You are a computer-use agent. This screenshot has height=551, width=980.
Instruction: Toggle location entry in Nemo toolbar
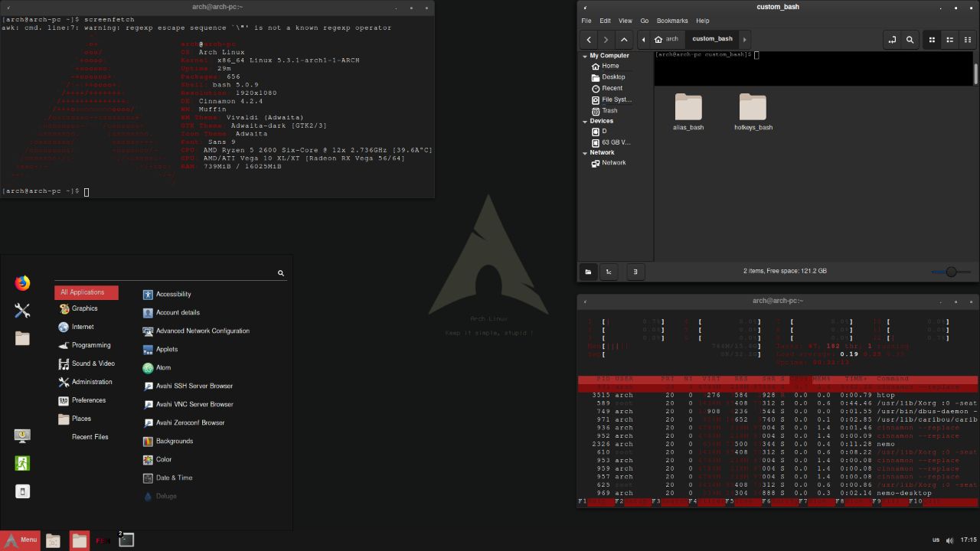tap(892, 40)
